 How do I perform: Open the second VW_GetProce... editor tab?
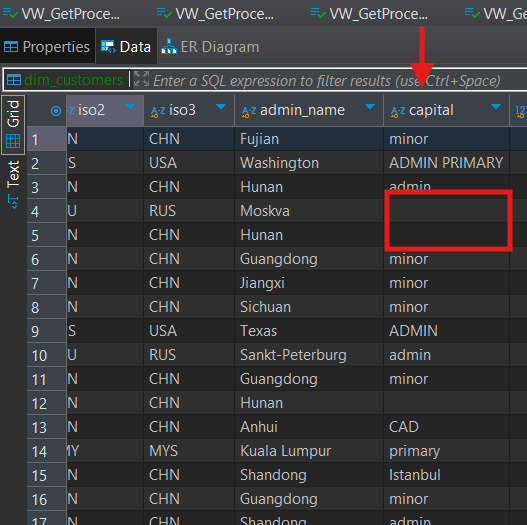[x=215, y=14]
